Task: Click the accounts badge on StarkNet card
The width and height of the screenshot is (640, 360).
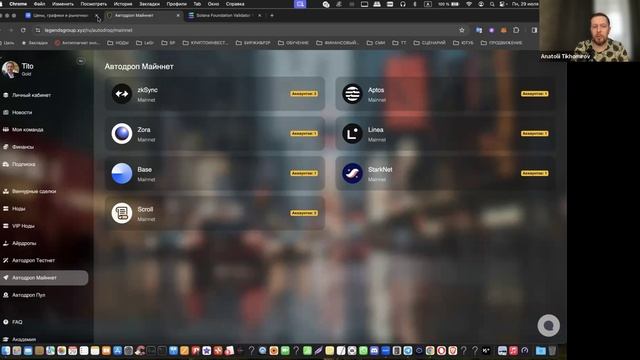Action: [x=535, y=173]
